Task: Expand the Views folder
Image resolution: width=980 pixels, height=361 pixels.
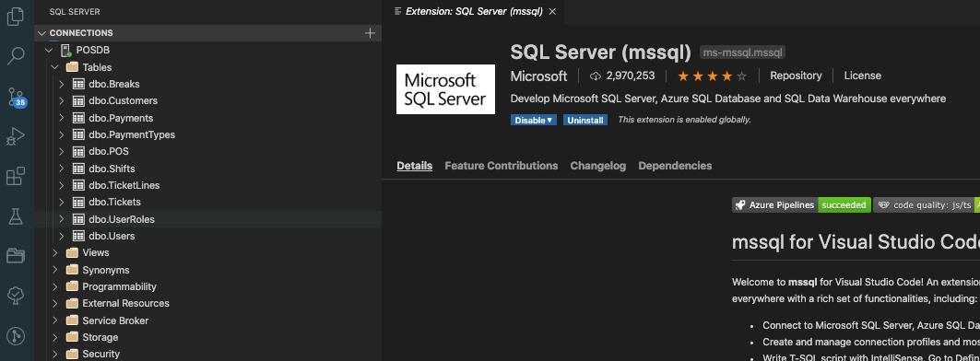Action: (x=55, y=253)
